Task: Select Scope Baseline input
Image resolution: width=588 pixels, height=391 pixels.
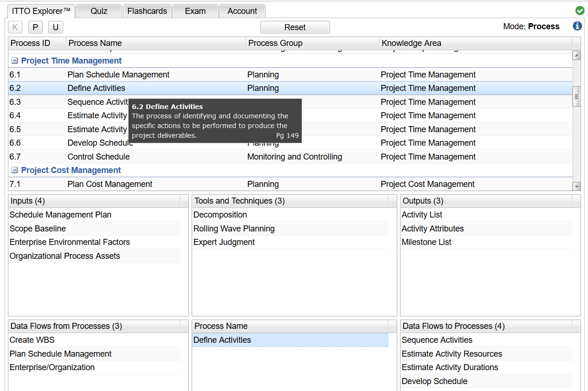Action: click(x=38, y=229)
